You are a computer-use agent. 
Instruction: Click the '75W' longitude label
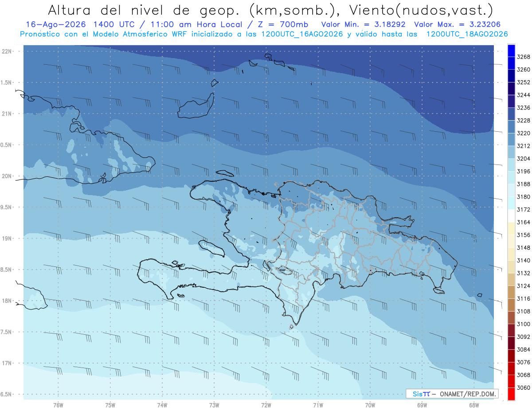tap(110, 405)
